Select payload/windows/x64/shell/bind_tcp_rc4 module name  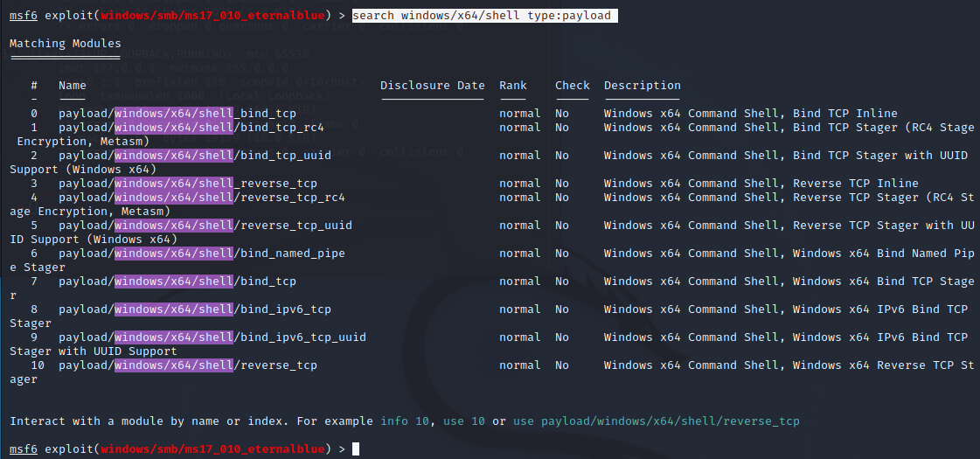(x=191, y=128)
